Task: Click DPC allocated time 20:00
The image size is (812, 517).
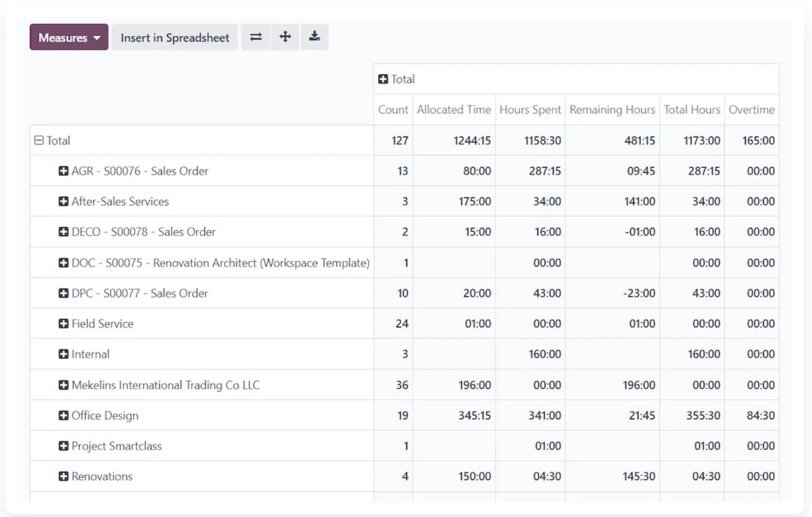Action: click(x=454, y=293)
